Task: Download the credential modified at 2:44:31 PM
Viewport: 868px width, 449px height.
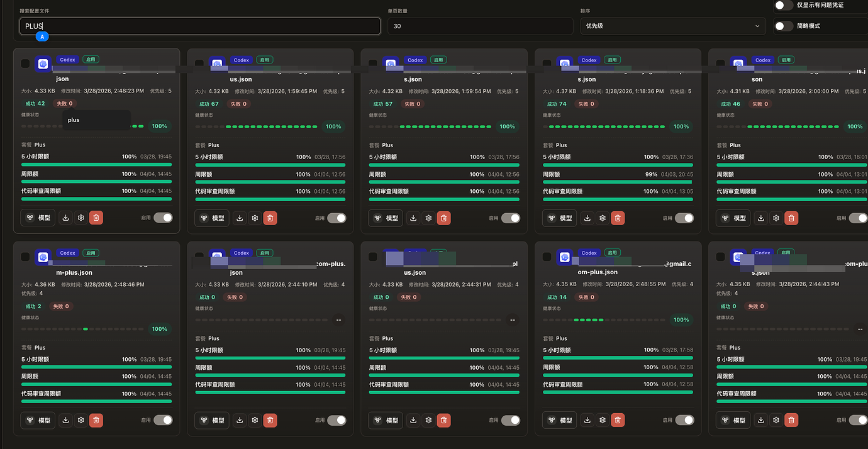Action: [x=413, y=420]
